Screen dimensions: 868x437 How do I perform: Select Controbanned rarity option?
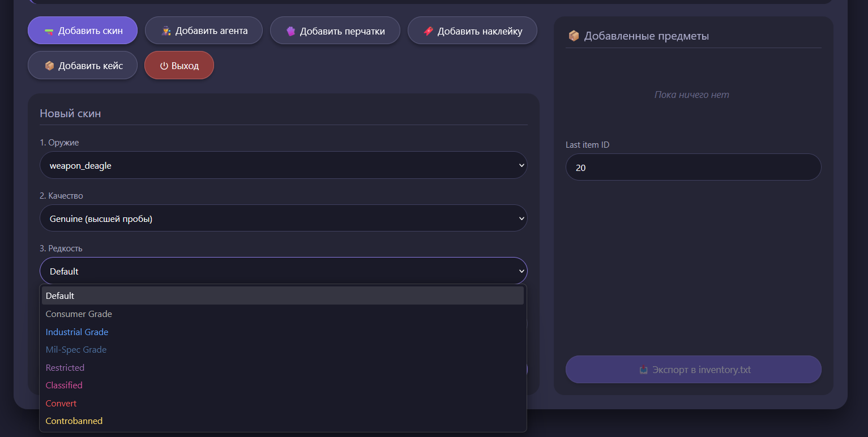[283, 421]
